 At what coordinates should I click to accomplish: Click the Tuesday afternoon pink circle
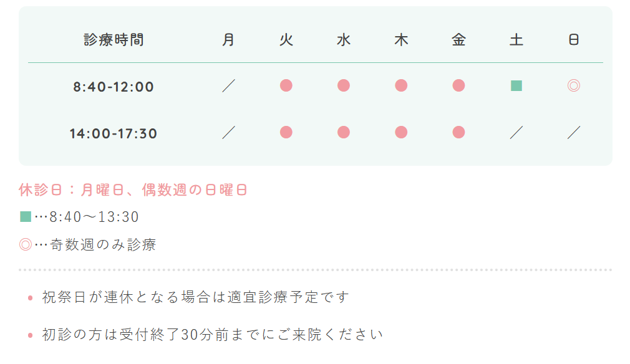pyautogui.click(x=286, y=132)
